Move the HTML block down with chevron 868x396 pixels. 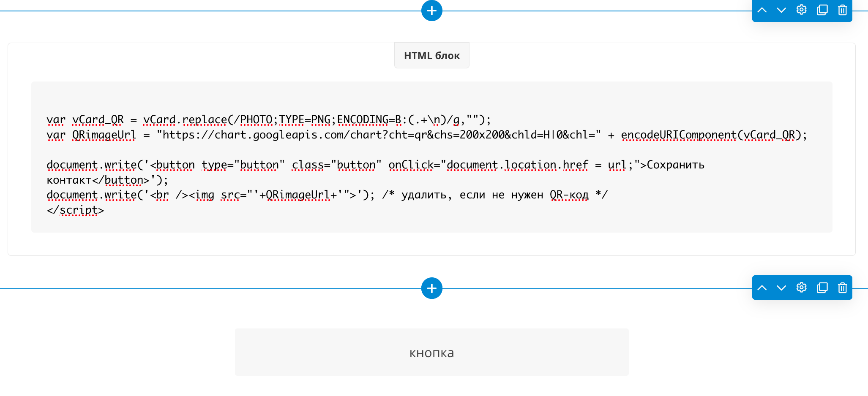[x=781, y=10]
